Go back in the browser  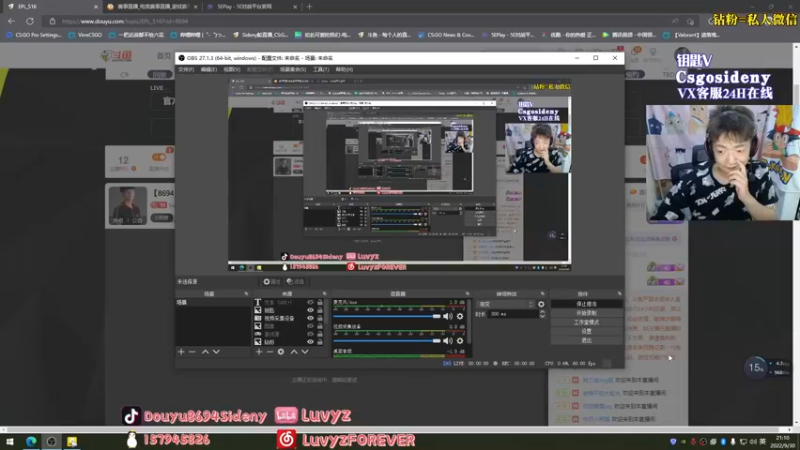pos(11,21)
